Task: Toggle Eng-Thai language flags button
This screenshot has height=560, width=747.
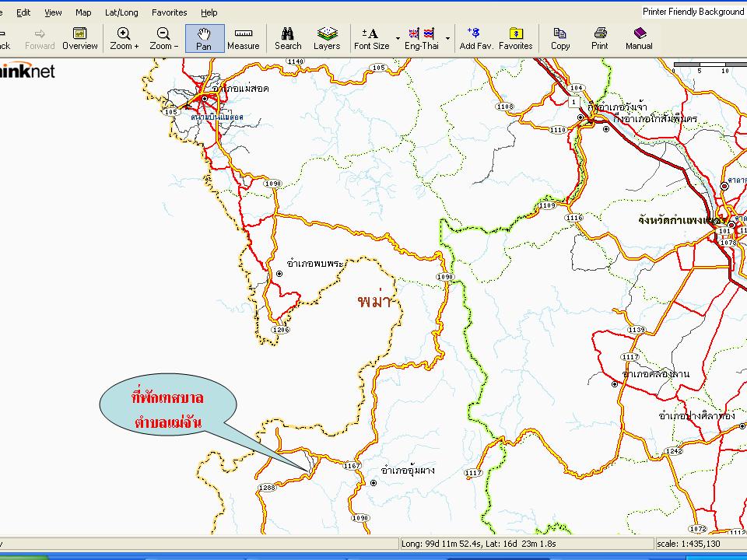Action: [421, 38]
